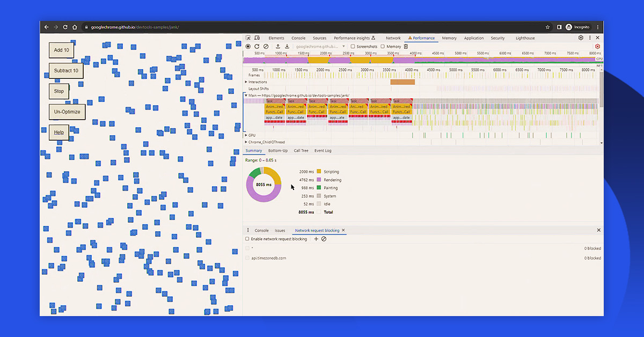This screenshot has width=644, height=337.
Task: Expand the Interactions track
Action: click(246, 82)
